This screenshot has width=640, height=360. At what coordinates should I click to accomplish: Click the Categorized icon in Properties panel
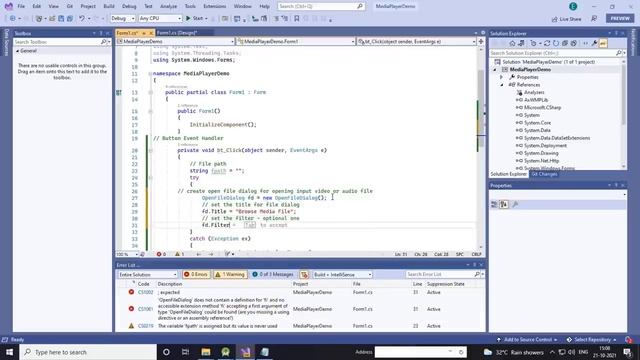[x=494, y=204]
